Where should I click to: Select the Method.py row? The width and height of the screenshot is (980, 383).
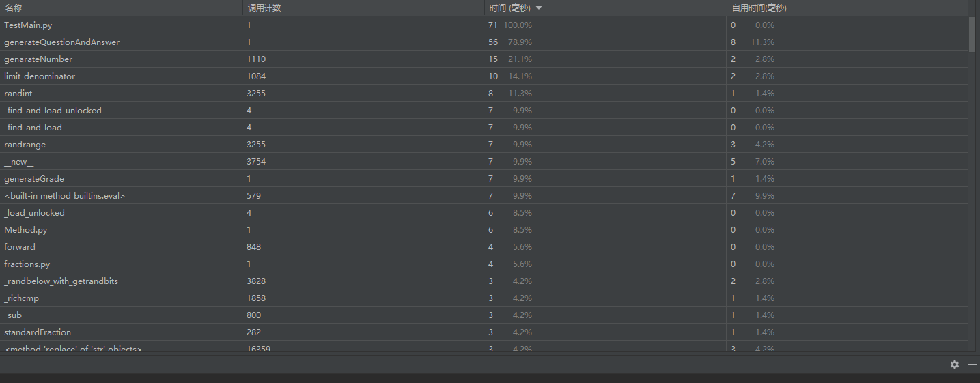[484, 229]
